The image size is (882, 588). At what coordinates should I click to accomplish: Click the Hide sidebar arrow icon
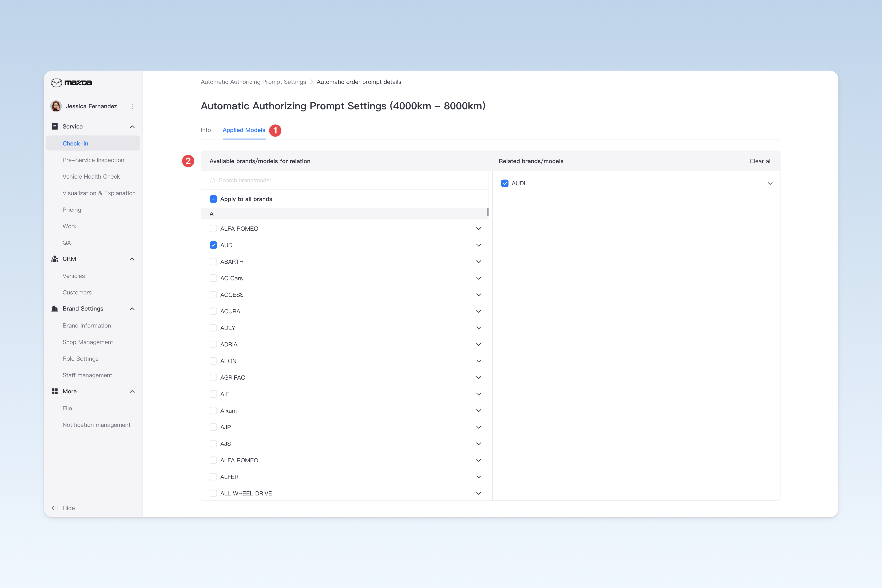pyautogui.click(x=55, y=508)
